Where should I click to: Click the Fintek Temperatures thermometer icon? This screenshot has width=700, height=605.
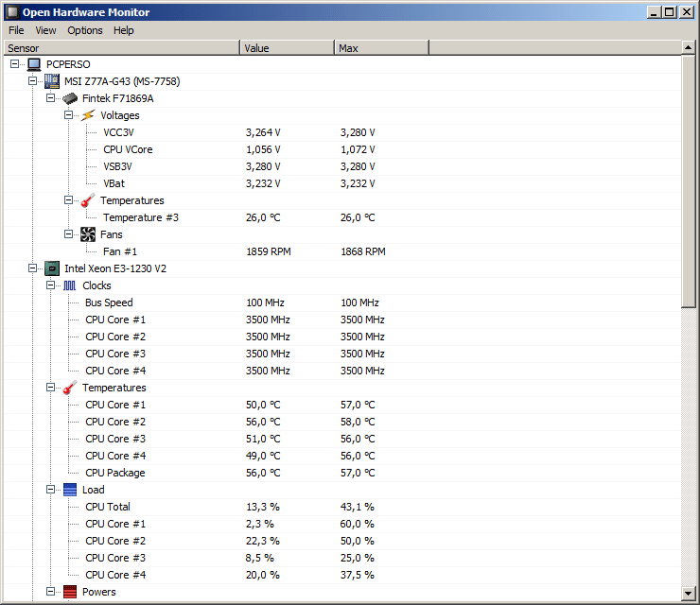pos(87,200)
